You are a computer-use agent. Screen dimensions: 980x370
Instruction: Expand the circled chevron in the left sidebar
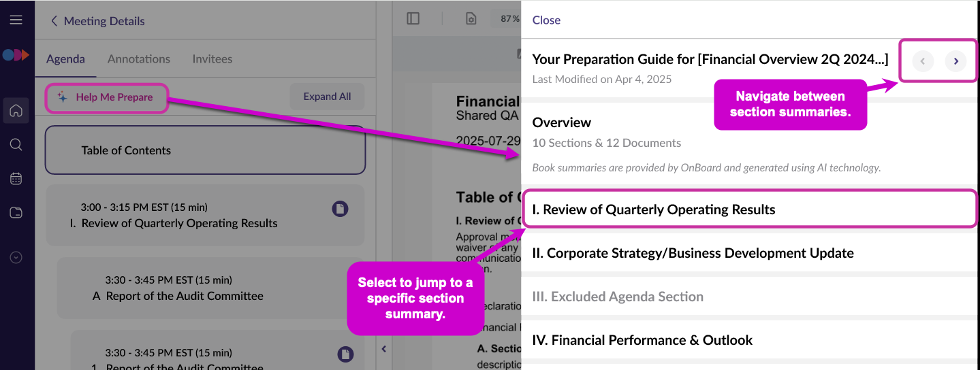[16, 258]
